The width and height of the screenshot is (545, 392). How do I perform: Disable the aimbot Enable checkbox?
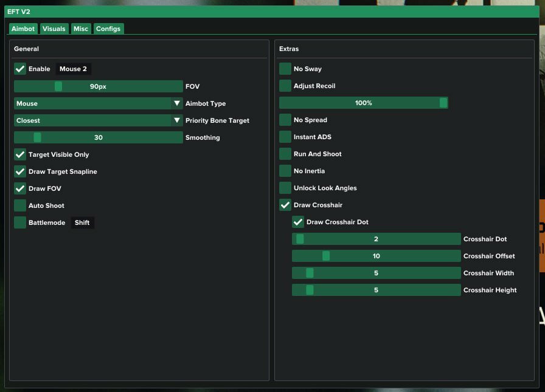pos(20,69)
